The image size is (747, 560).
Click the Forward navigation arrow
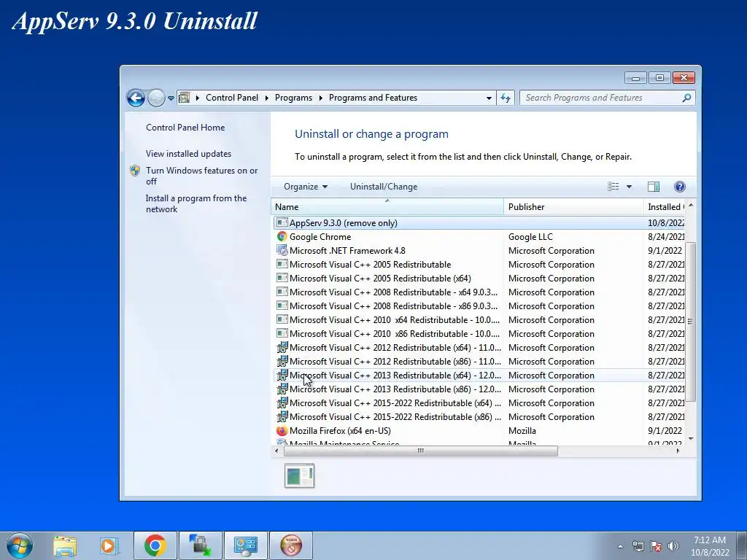156,98
